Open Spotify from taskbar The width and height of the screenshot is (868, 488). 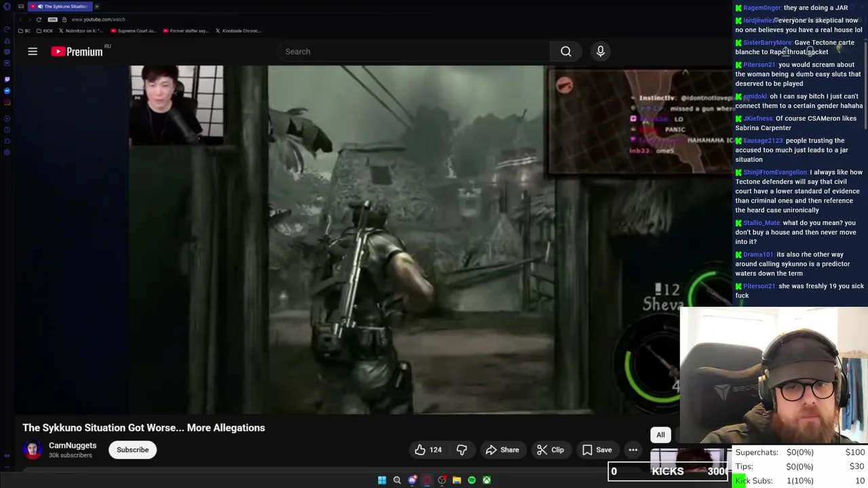(x=471, y=480)
